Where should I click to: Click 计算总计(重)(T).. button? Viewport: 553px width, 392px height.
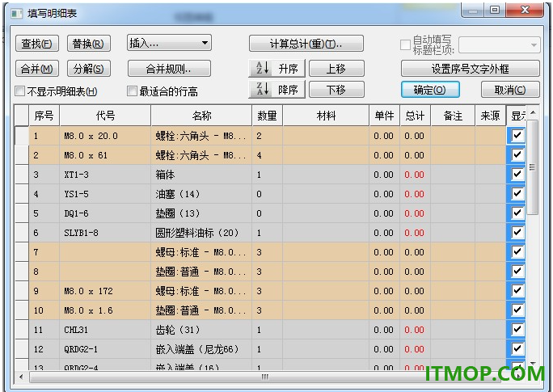point(306,44)
